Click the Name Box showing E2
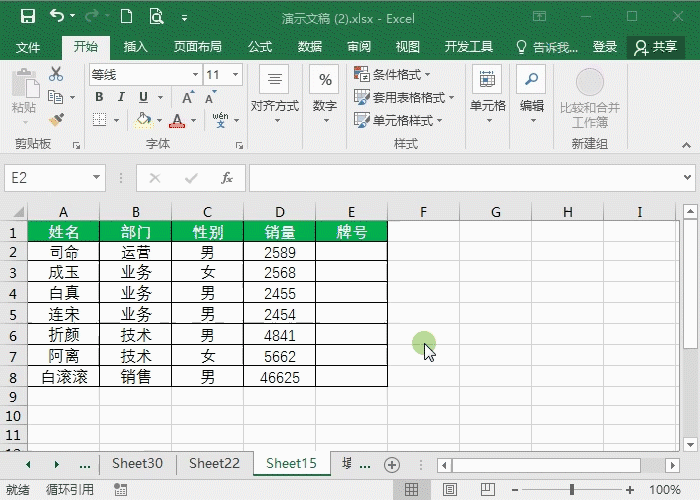 click(x=55, y=178)
